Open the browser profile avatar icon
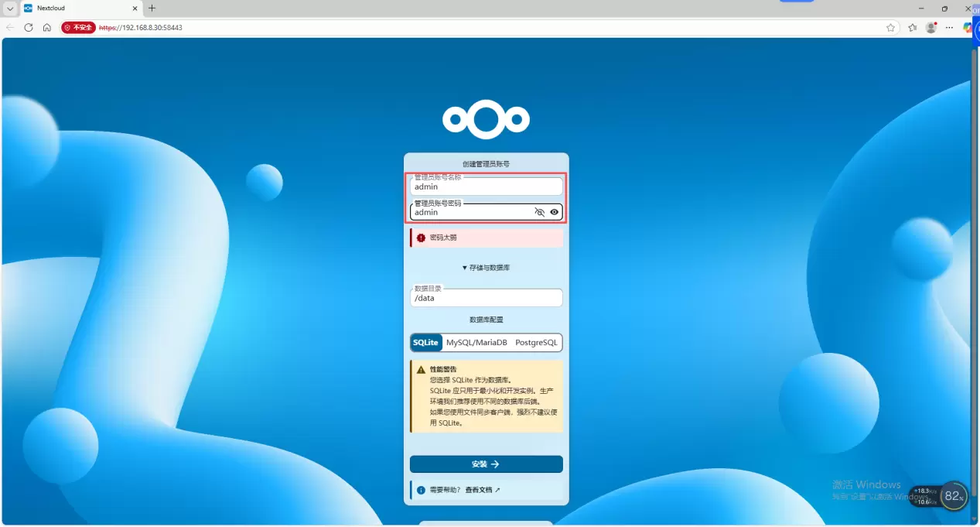The width and height of the screenshot is (980, 527). coord(930,27)
